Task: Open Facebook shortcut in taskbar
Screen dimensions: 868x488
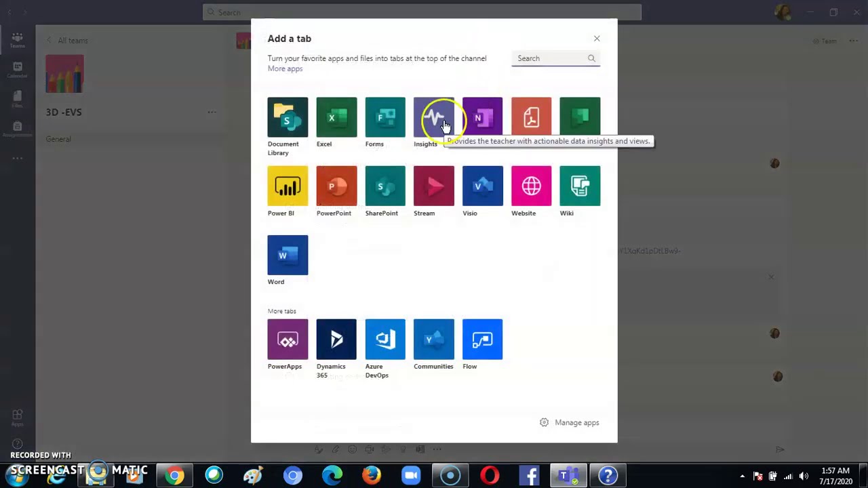Action: tap(529, 476)
